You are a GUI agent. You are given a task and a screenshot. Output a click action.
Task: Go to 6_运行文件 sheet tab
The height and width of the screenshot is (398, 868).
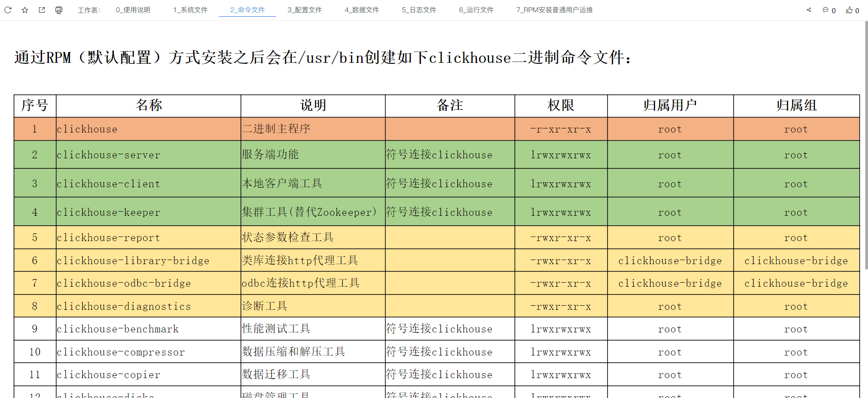(x=476, y=10)
